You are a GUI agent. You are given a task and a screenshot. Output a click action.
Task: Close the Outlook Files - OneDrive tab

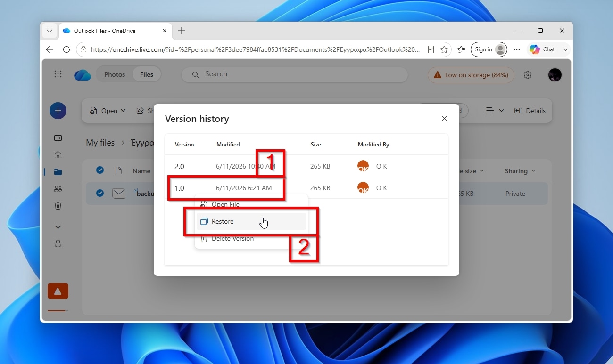coord(165,31)
